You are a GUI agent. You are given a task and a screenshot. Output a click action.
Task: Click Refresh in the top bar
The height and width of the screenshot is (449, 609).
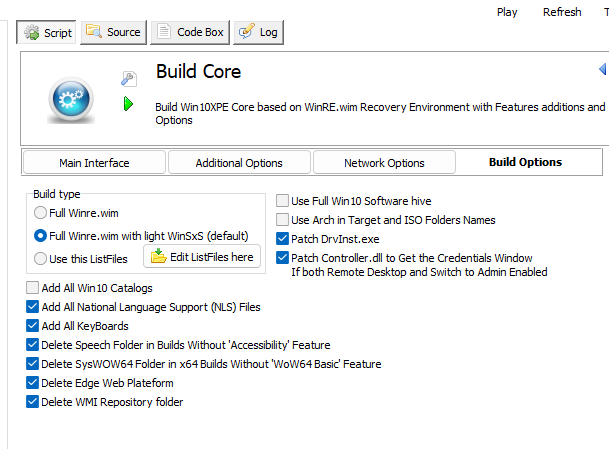pos(562,12)
